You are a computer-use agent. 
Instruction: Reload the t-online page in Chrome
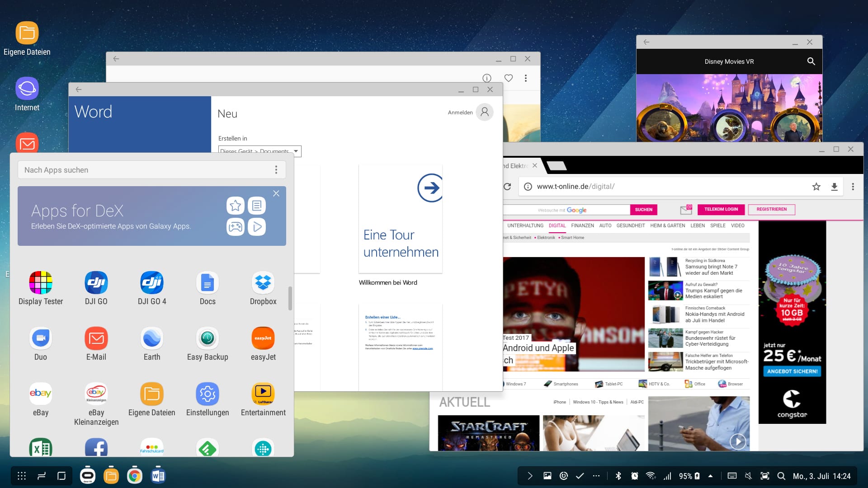[x=508, y=187]
